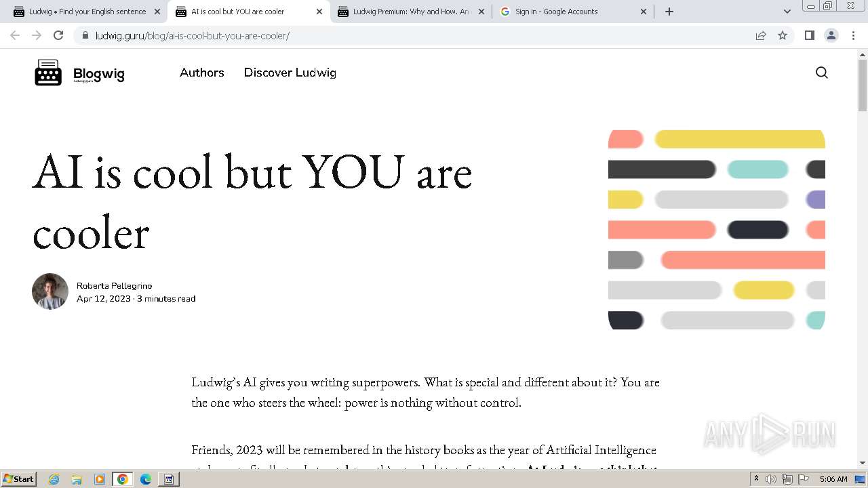This screenshot has height=488, width=868.
Task: Click the colorful bars article cover image
Action: (717, 230)
